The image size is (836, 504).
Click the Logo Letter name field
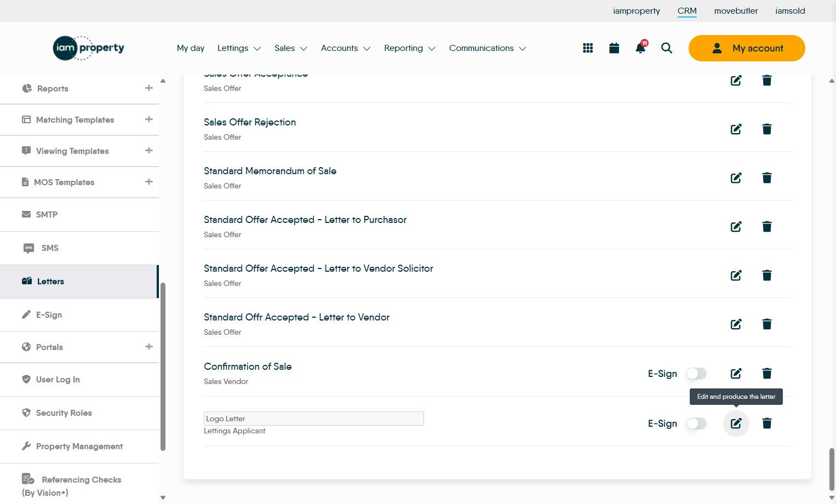(x=313, y=419)
